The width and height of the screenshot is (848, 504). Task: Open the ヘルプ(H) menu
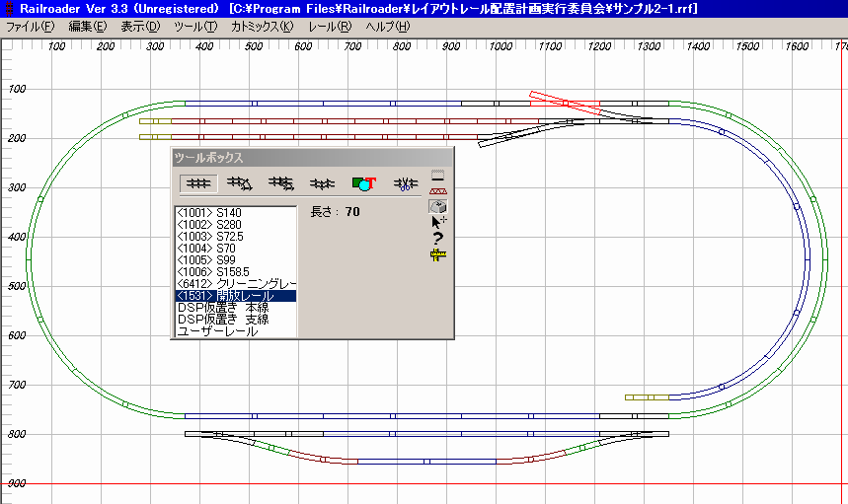click(x=387, y=26)
